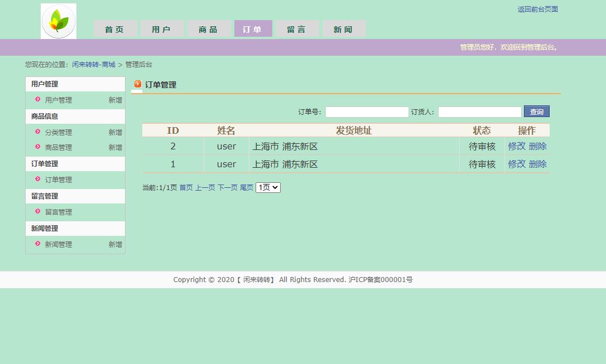The height and width of the screenshot is (364, 606).
Task: Open the 新闻 tab in top navigation
Action: pos(344,28)
